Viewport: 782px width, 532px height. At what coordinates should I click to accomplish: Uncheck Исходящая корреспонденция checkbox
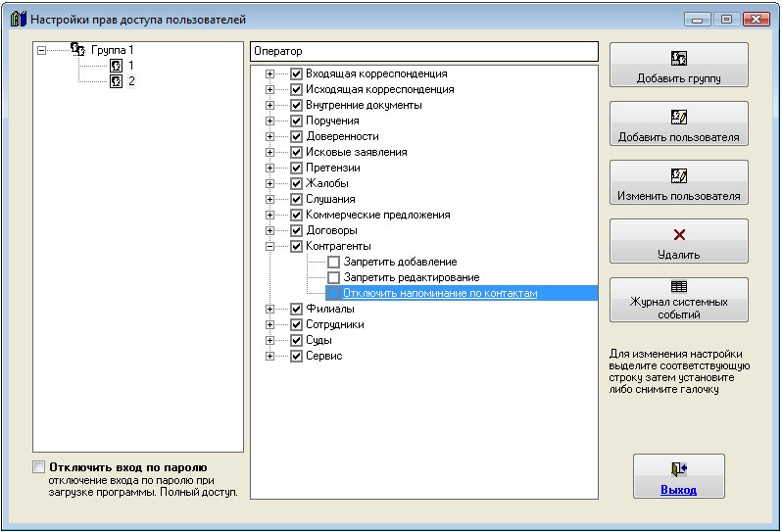[x=296, y=90]
